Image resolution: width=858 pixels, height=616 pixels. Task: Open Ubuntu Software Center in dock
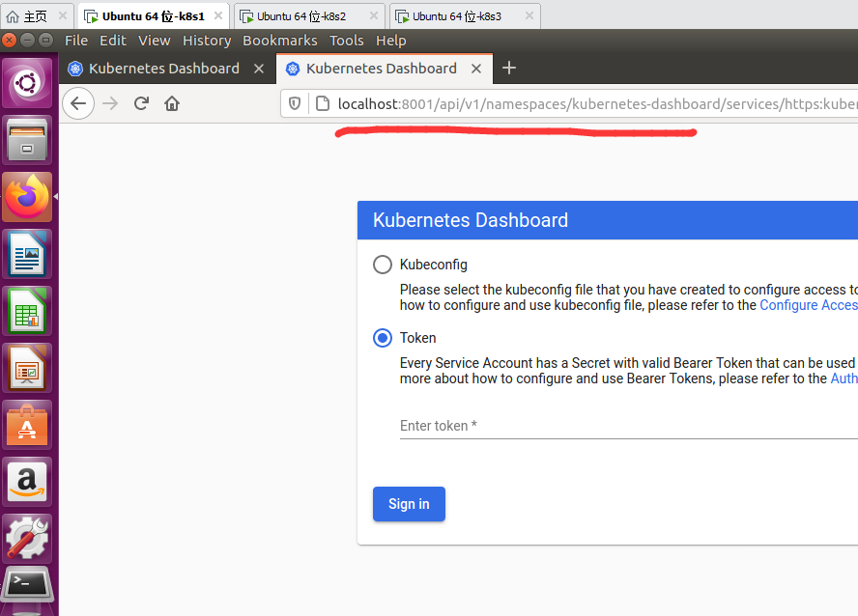(x=27, y=424)
